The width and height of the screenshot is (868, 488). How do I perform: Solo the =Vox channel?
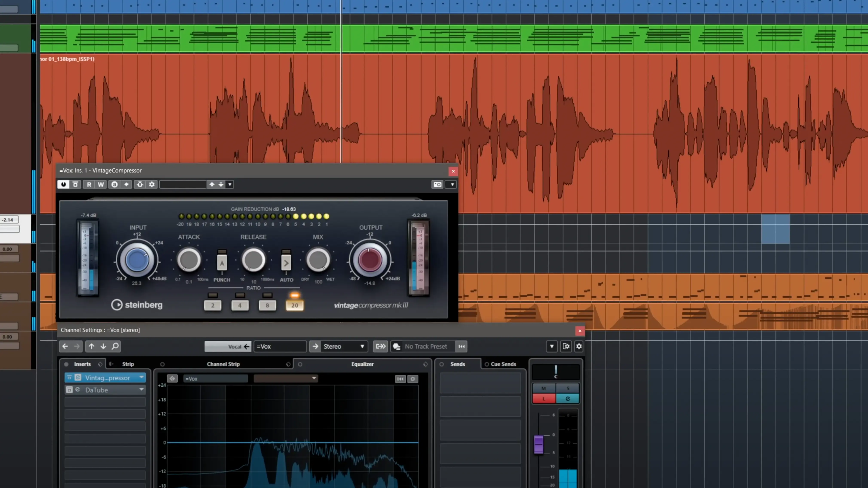pos(568,388)
